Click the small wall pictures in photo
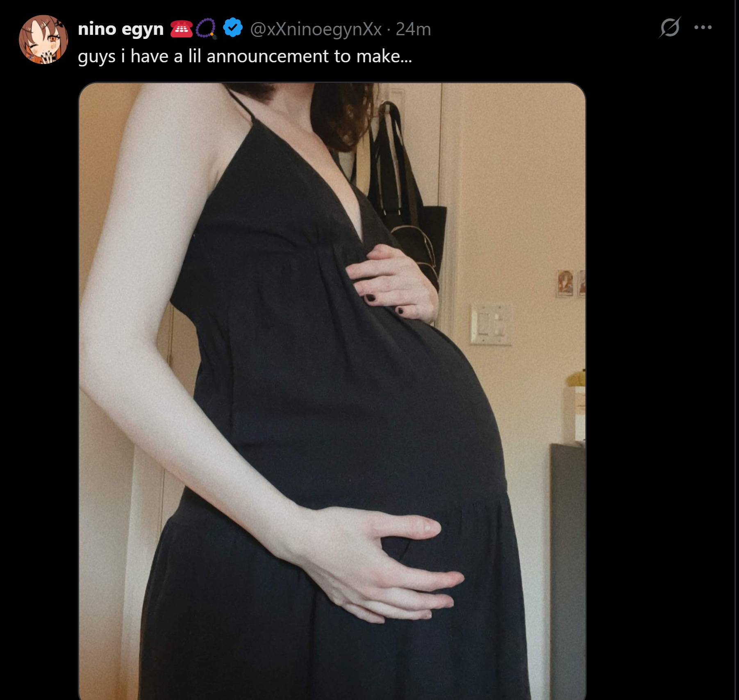 [x=571, y=283]
